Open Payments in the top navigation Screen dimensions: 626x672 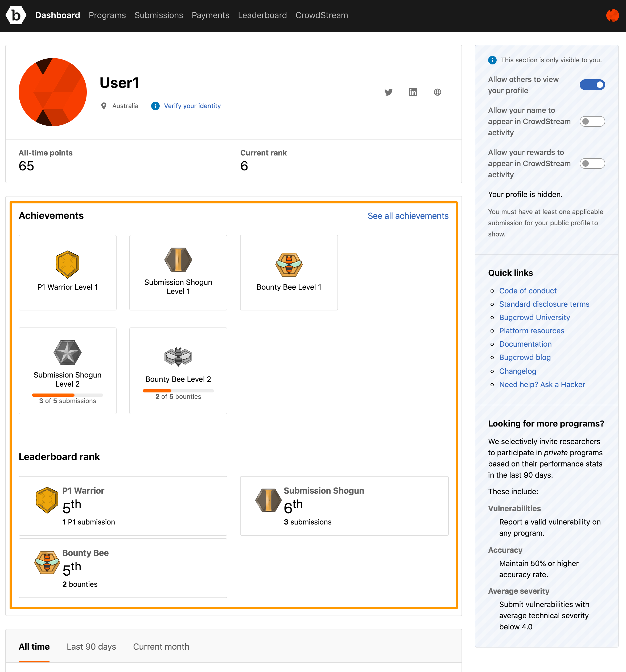[x=211, y=15]
